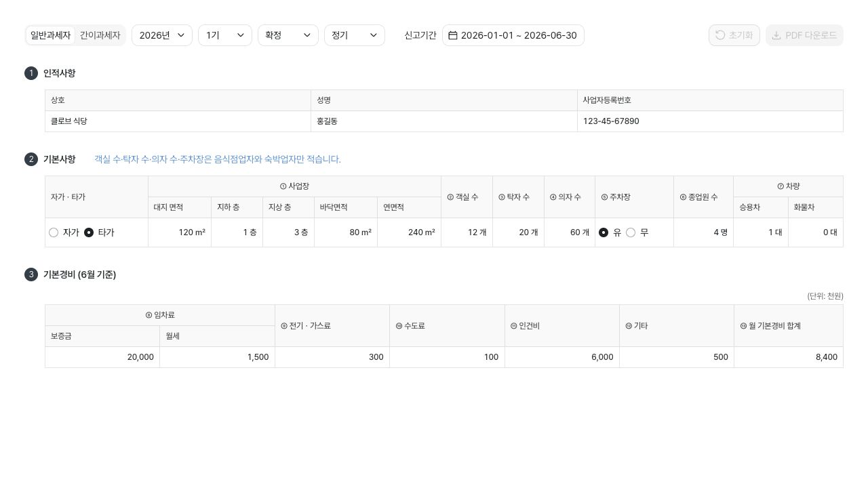Edit the 종업원 수 field showing 4 명

pyautogui.click(x=703, y=232)
